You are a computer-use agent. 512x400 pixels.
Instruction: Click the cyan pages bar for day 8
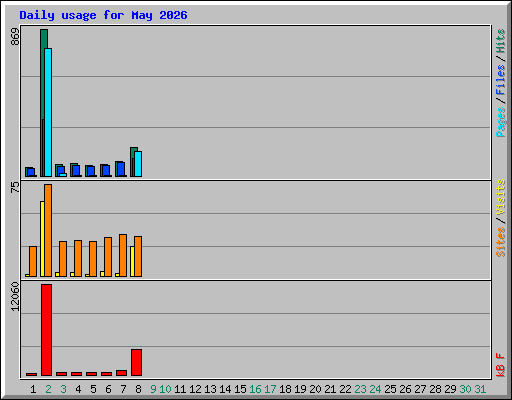tap(138, 164)
